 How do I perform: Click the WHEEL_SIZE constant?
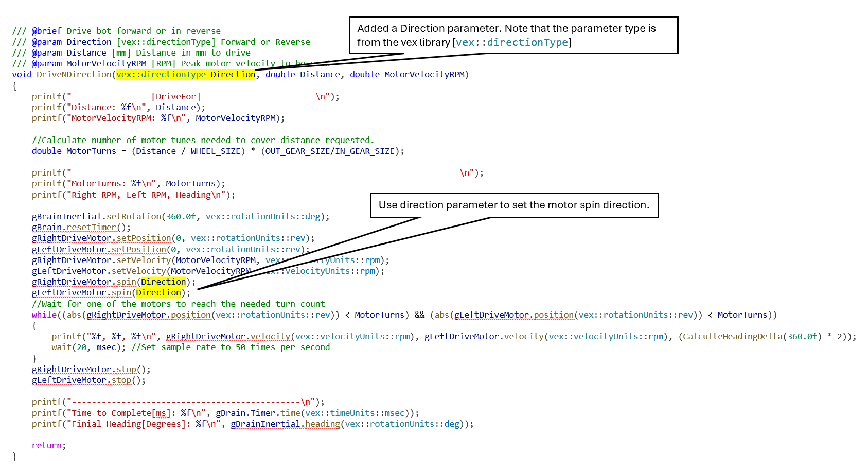point(215,151)
